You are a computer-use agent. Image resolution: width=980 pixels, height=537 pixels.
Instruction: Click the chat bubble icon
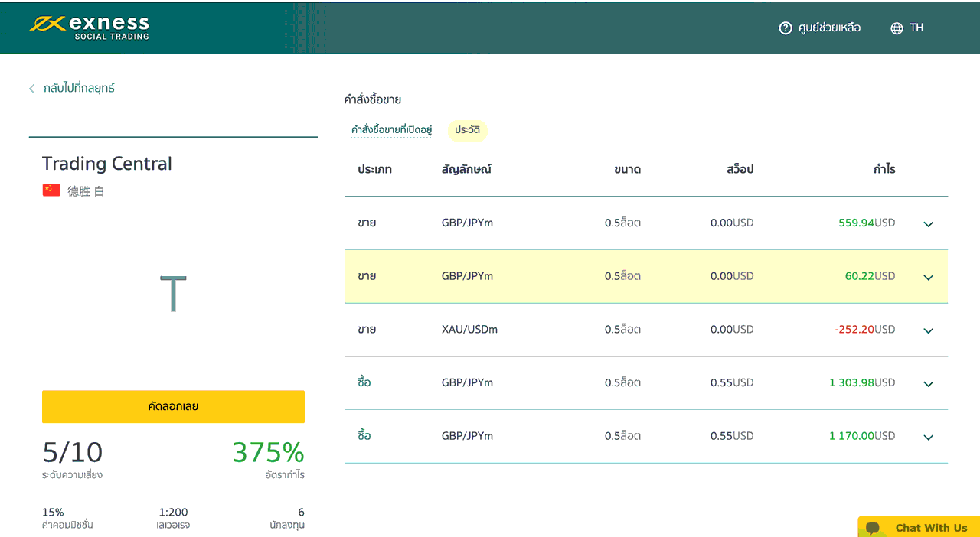click(873, 528)
